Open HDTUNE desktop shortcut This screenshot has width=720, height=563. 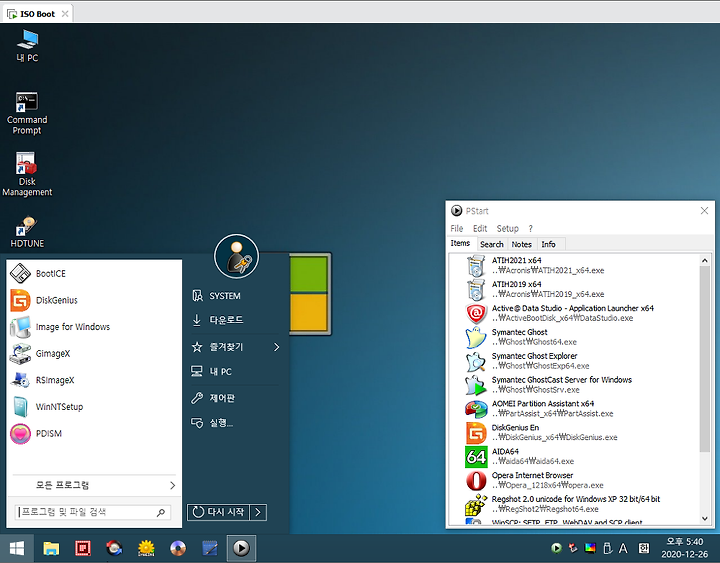pyautogui.click(x=27, y=232)
